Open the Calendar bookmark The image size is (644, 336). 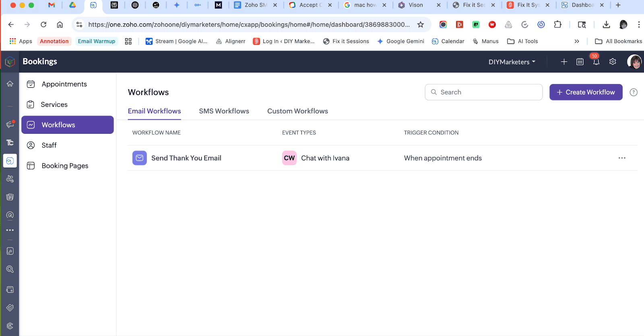point(448,41)
